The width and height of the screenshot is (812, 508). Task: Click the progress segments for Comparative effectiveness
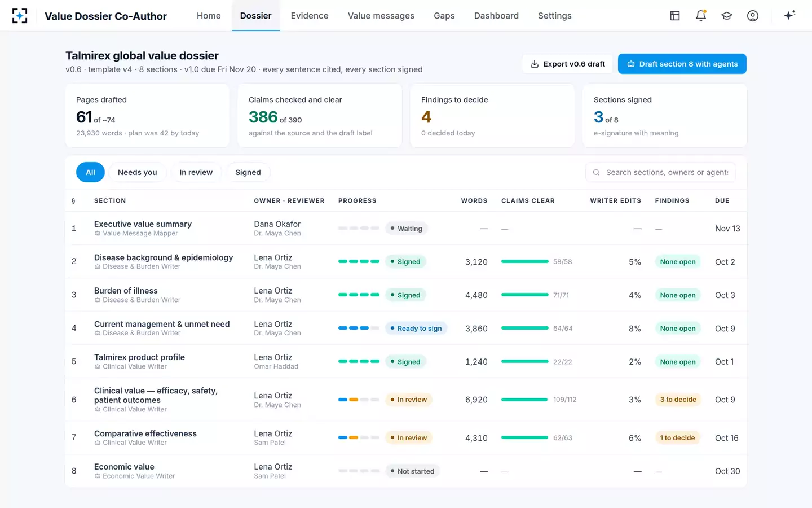tap(359, 437)
